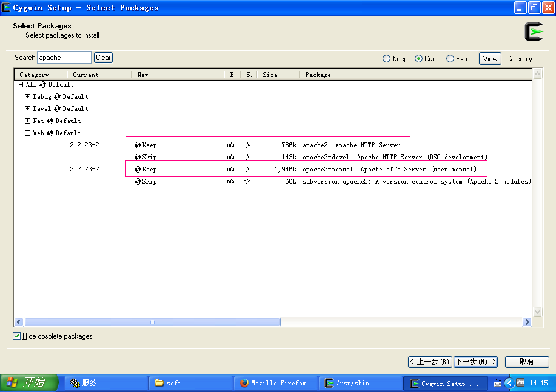Screen dimensions: 556x392
Task: Collapse the Web category
Action: click(x=28, y=133)
